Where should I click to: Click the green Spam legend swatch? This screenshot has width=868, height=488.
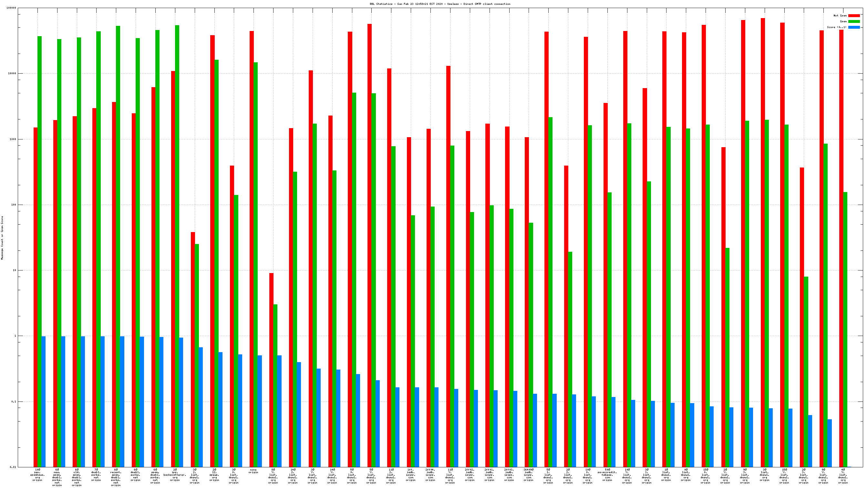[x=854, y=21]
